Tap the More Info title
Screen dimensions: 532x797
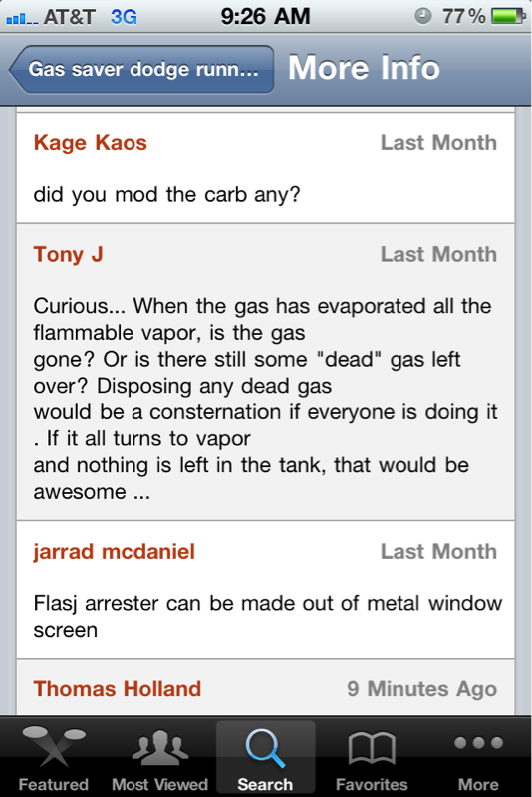(364, 68)
